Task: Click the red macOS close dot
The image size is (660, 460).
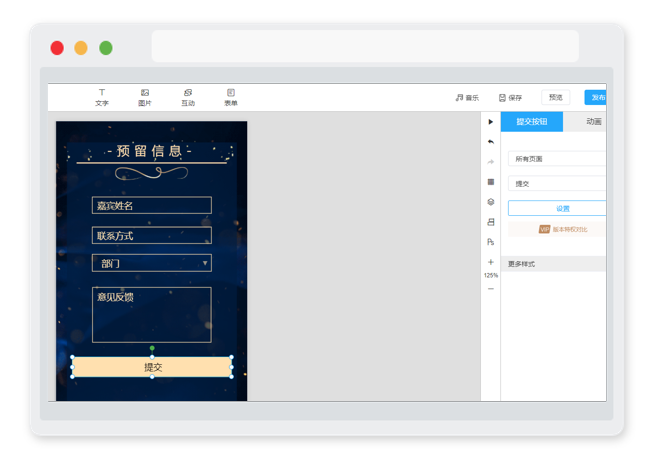Action: (x=57, y=48)
